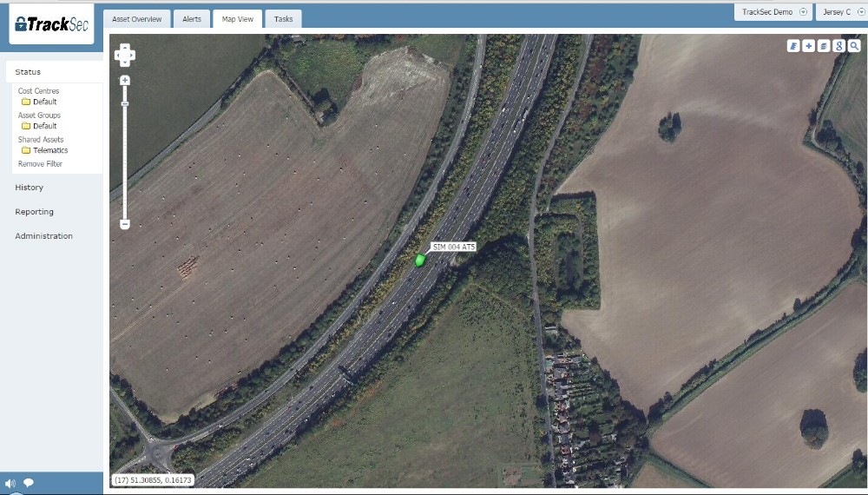Pan the map right with the pan control
Viewport: 868px width, 495px height.
coord(131,56)
